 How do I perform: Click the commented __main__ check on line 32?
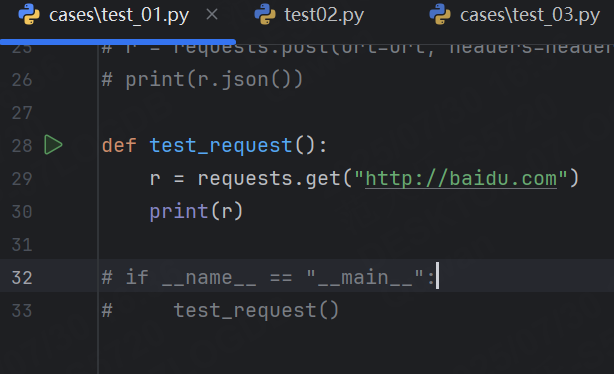pos(268,278)
